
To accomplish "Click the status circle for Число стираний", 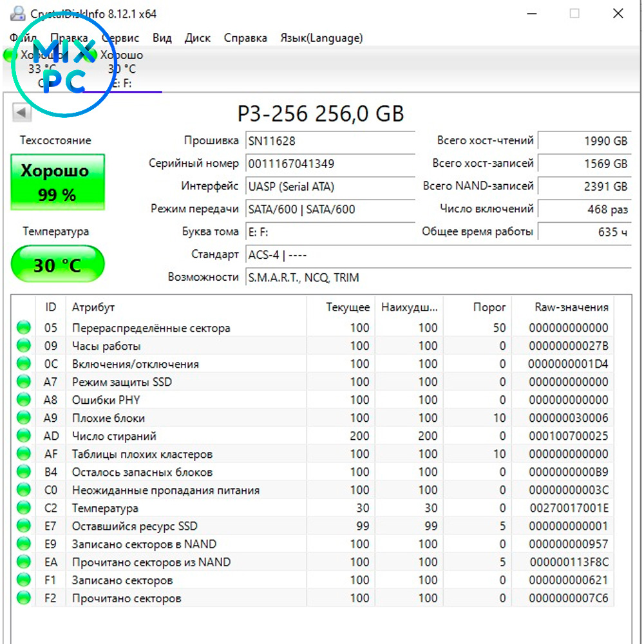I will pos(24,436).
